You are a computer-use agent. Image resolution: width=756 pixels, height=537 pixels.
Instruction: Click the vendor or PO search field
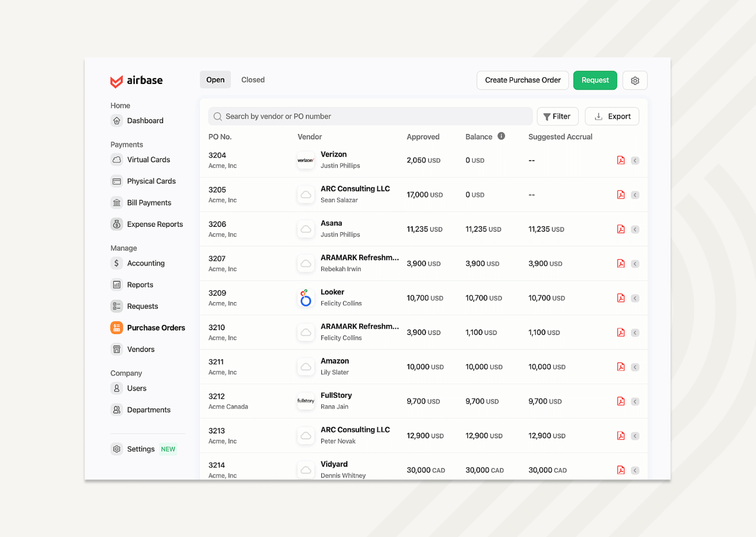pos(370,117)
